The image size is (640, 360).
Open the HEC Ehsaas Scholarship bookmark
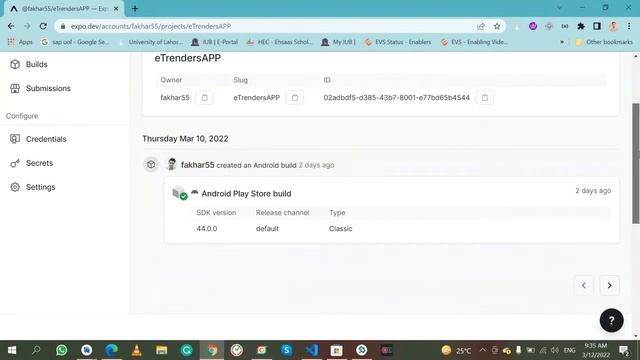[280, 42]
